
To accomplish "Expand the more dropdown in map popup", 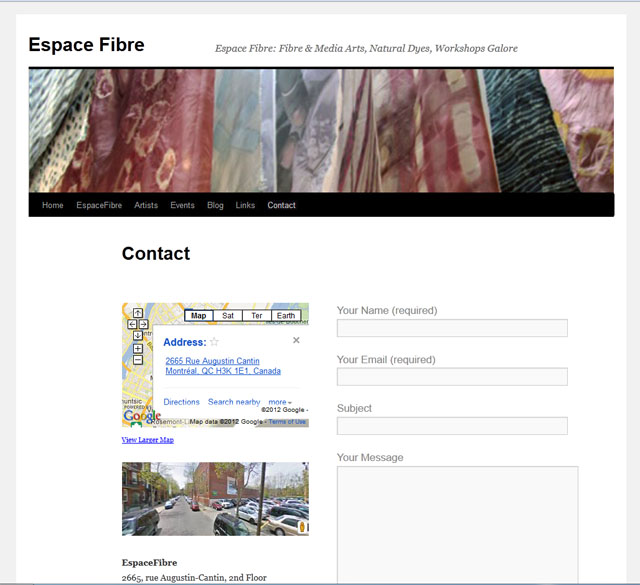I will (x=280, y=402).
